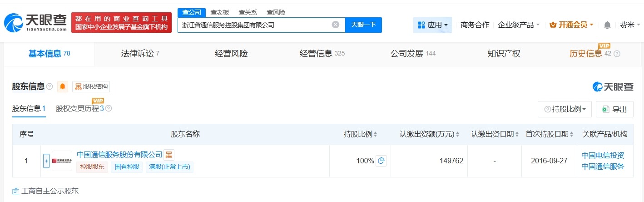The height and width of the screenshot is (202, 644).
Task: Click help icon beside 股权变更历程
Action: (x=109, y=109)
